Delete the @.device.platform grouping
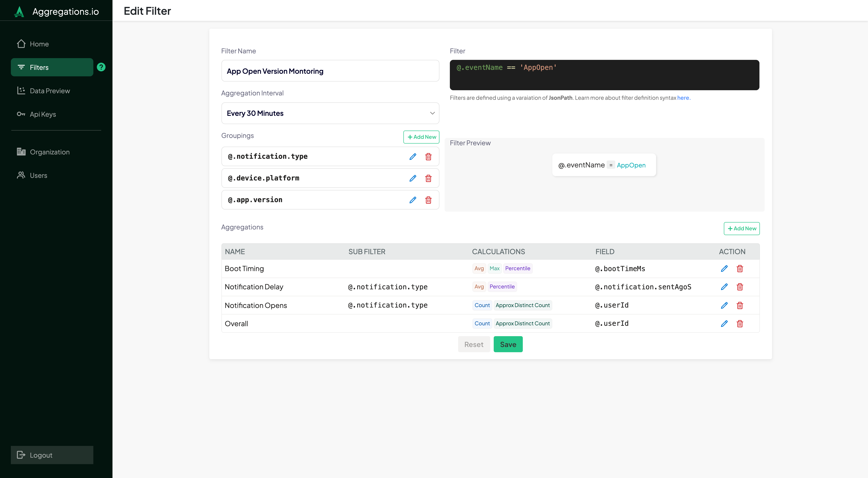The height and width of the screenshot is (478, 868). click(428, 178)
